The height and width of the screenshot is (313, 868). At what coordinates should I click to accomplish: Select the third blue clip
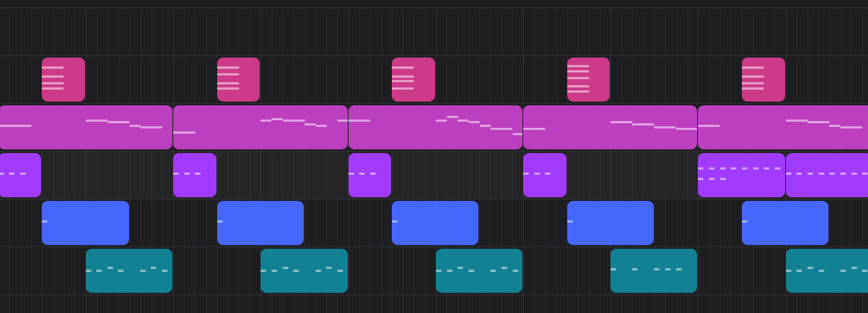click(435, 223)
